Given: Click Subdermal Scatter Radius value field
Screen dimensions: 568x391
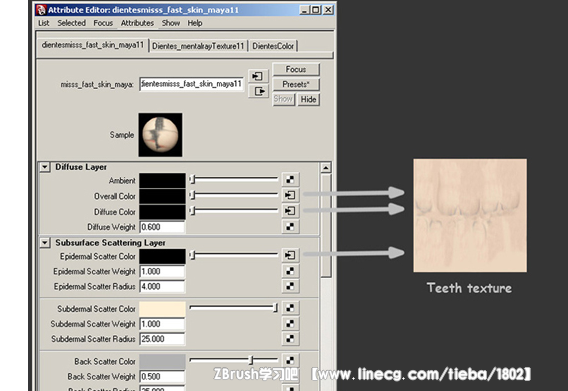Looking at the screenshot, I should tap(162, 339).
